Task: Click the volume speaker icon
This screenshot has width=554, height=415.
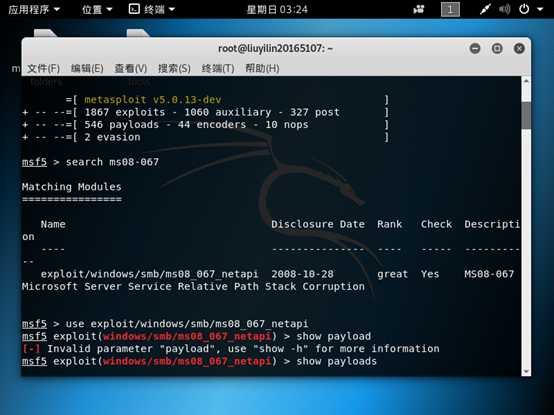Action: tap(505, 9)
